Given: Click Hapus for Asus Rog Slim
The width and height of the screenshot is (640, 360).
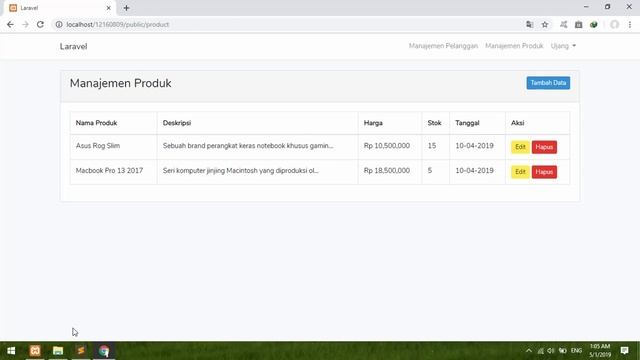Looking at the screenshot, I should [544, 147].
